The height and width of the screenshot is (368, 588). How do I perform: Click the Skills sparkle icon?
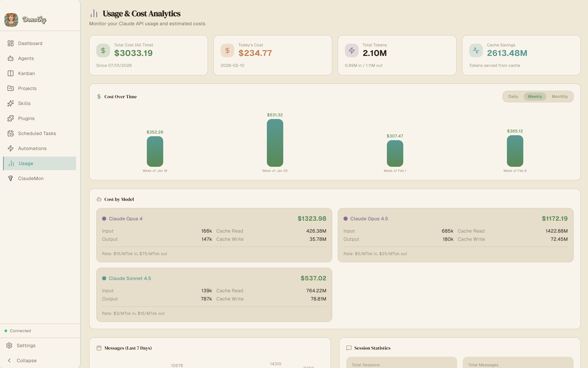[10, 104]
